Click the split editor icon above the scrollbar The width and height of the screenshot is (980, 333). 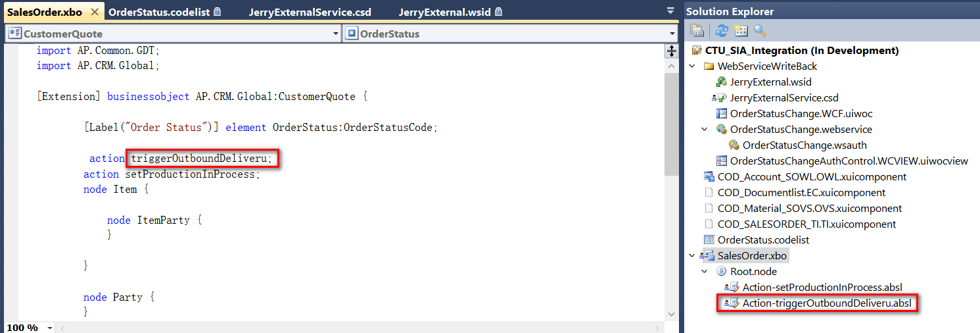(x=672, y=51)
